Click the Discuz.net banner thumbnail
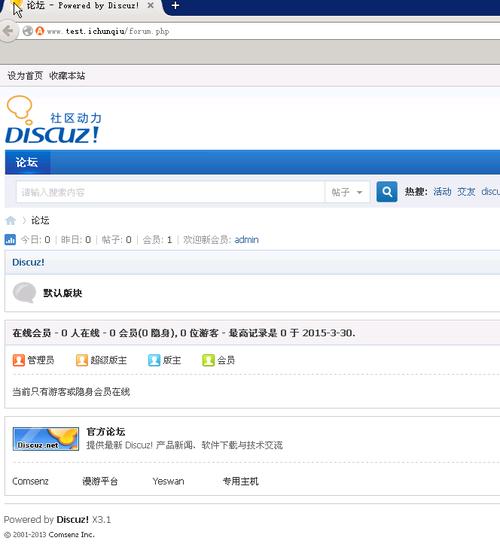The image size is (500, 559). [x=46, y=439]
